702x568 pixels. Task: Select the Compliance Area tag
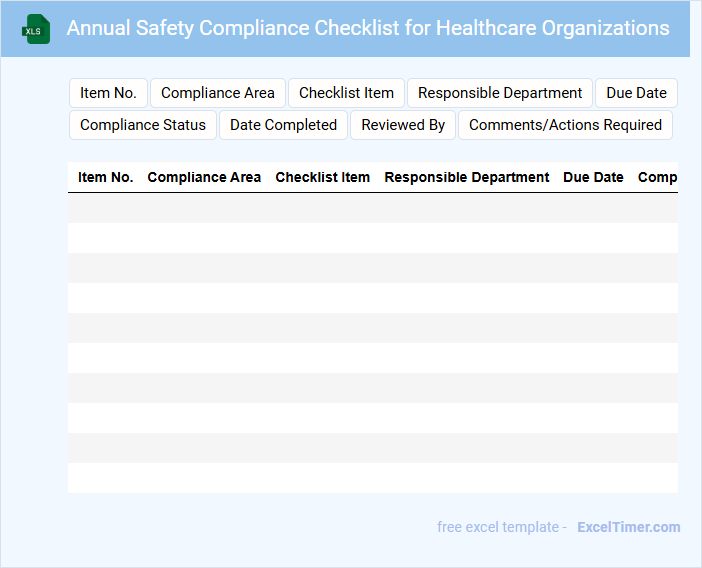pyautogui.click(x=218, y=93)
